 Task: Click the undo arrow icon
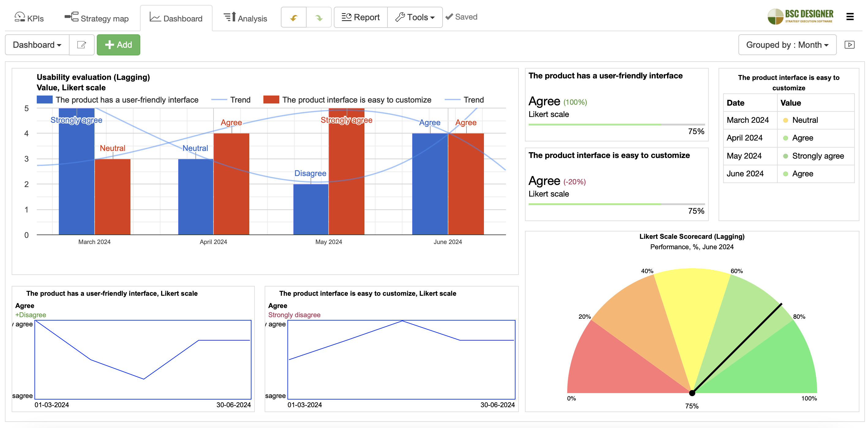tap(293, 17)
